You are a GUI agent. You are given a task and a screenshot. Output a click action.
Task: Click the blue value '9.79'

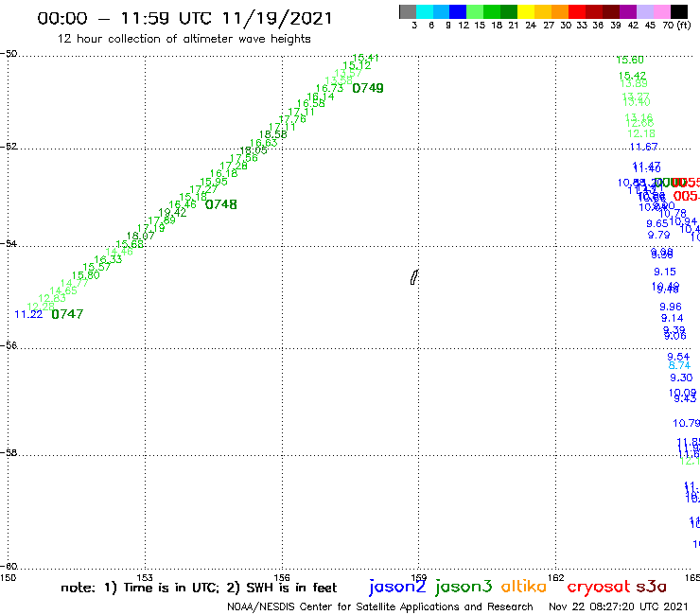659,235
